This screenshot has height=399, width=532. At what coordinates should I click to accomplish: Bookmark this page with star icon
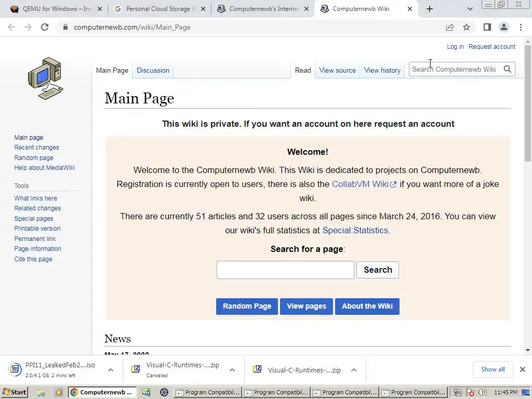467,27
